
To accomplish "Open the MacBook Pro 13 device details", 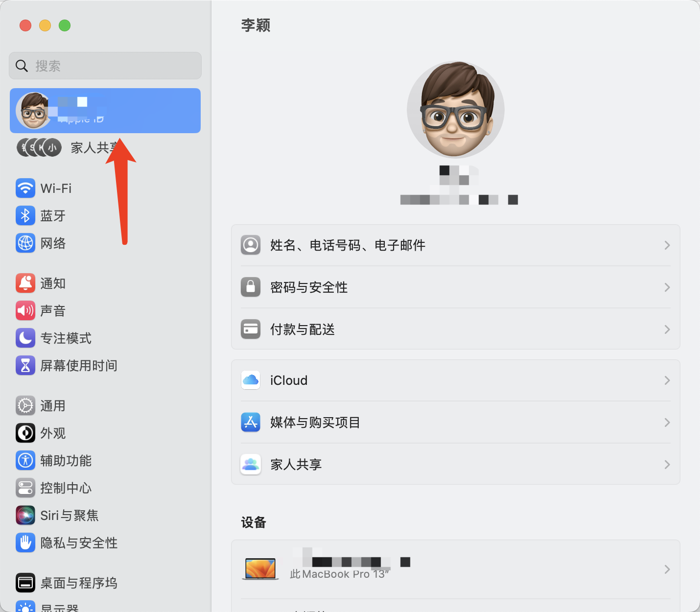I will pos(455,569).
